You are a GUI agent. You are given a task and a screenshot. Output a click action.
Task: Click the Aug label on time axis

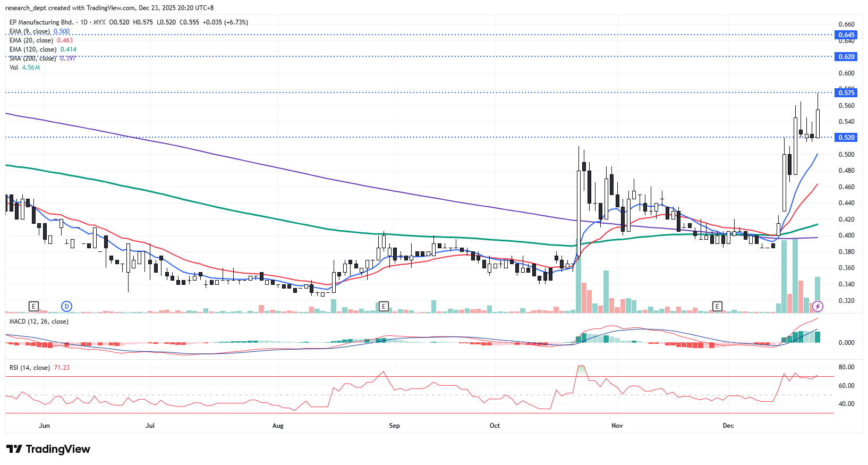click(278, 426)
